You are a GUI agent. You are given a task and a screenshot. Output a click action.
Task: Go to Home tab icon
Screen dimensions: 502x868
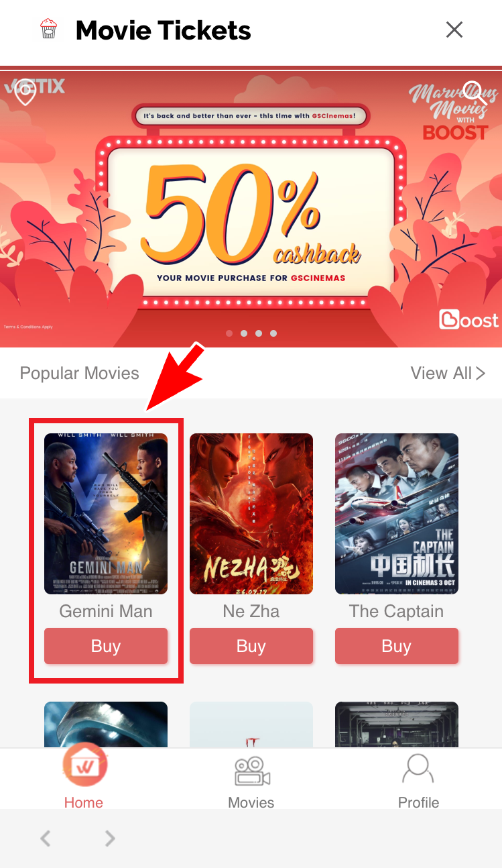click(84, 765)
